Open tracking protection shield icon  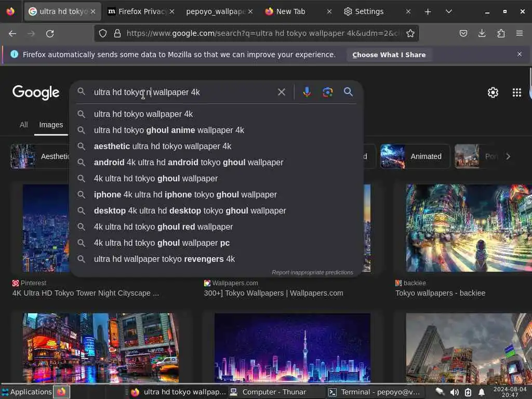(x=103, y=33)
